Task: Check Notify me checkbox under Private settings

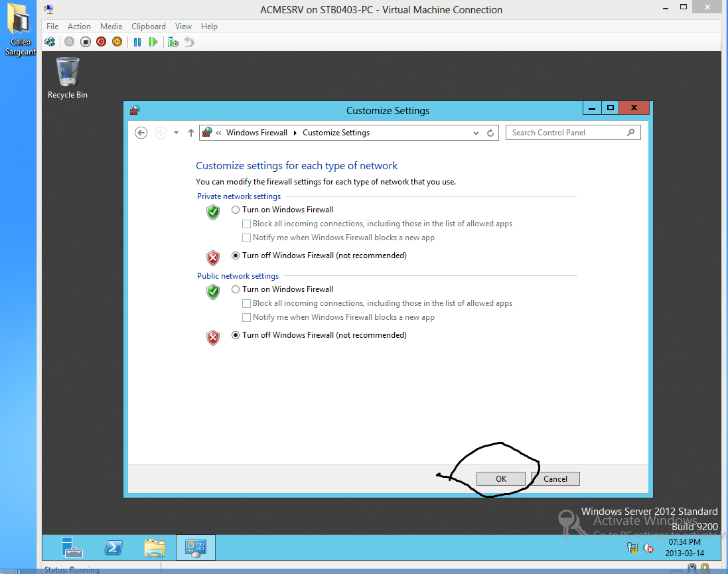Action: pyautogui.click(x=246, y=238)
